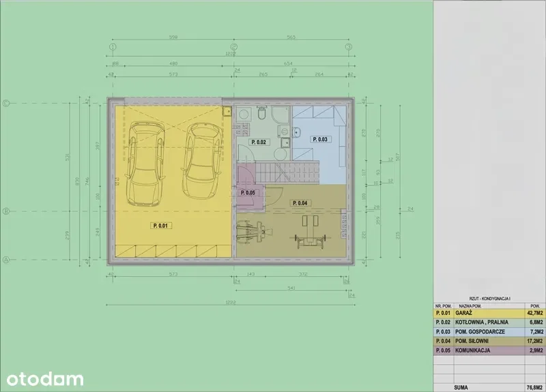
Task: Click the P. 0.03 room label on plan
Action: pos(319,139)
